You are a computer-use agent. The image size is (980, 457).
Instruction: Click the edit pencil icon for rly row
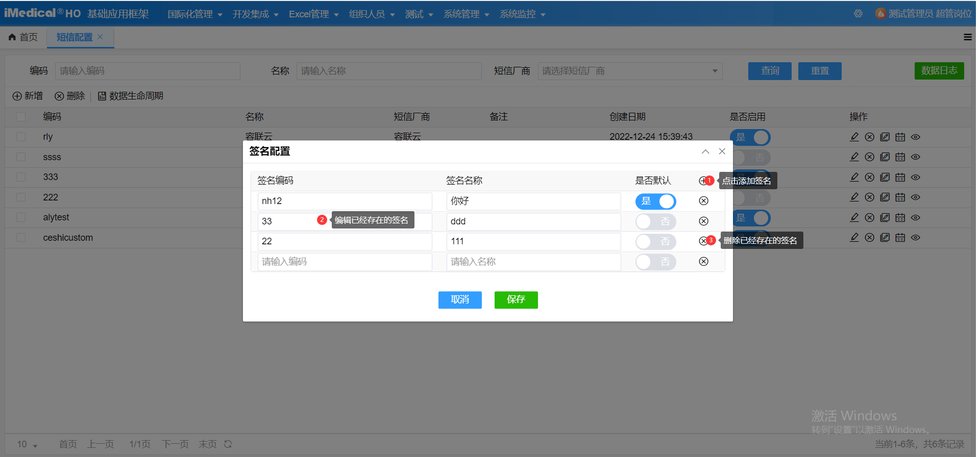coord(854,137)
